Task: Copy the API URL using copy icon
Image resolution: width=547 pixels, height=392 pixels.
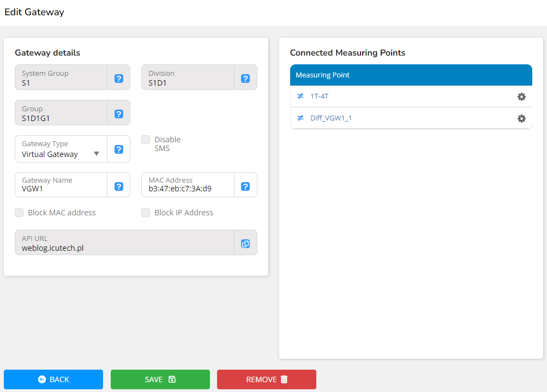Action: 245,244
